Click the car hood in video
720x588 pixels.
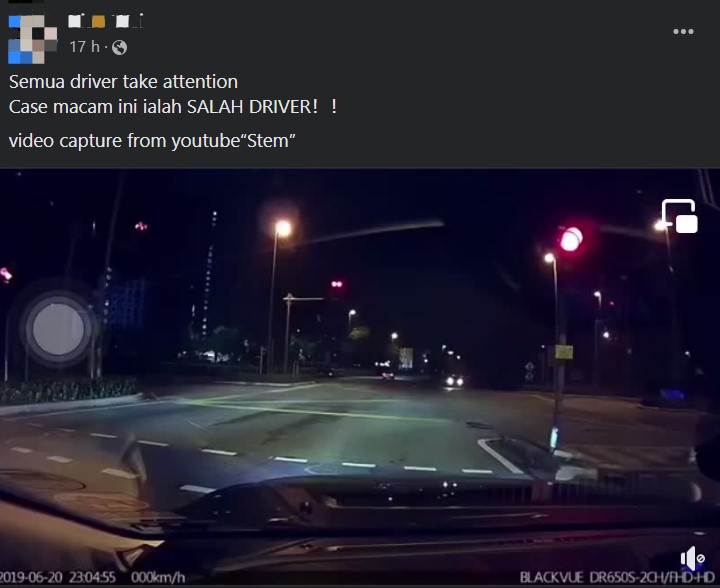[x=413, y=514]
